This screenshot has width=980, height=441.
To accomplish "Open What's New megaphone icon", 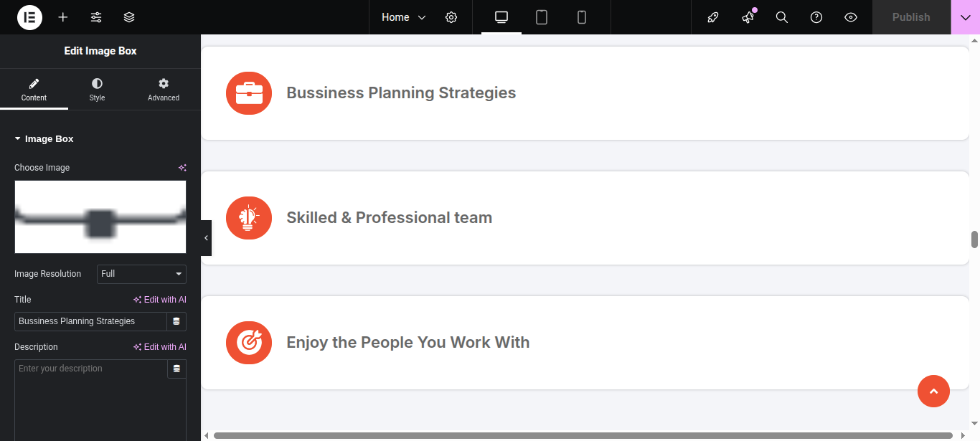I will [x=748, y=17].
